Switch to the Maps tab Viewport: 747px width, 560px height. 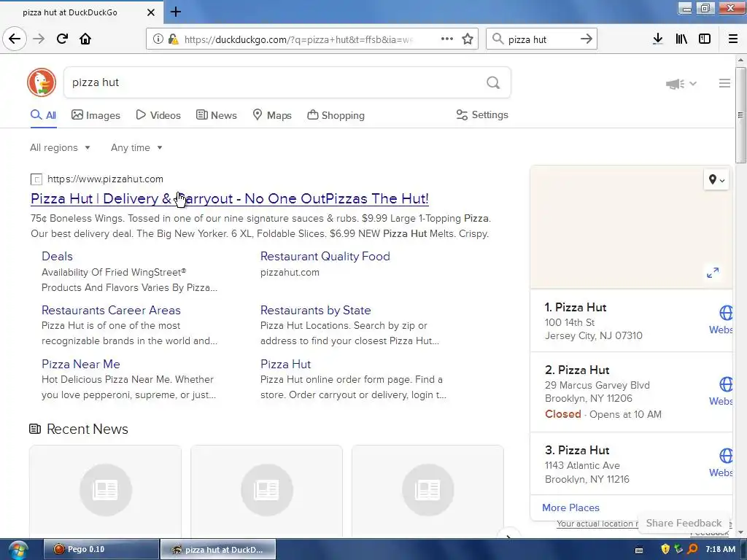(272, 115)
